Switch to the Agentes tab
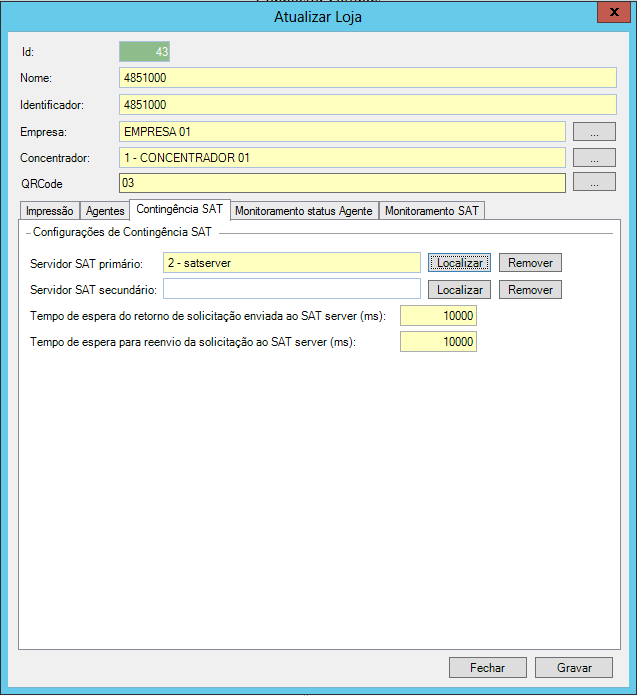The width and height of the screenshot is (637, 696). coord(105,211)
